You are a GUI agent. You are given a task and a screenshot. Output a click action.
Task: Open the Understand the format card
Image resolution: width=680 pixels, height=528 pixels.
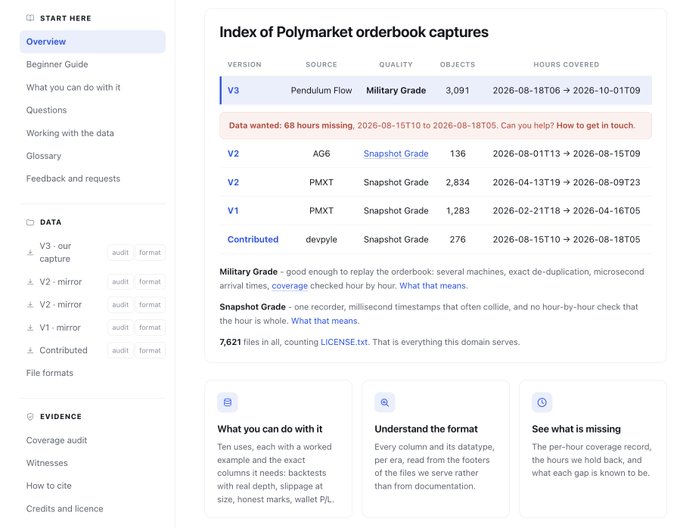(x=435, y=449)
